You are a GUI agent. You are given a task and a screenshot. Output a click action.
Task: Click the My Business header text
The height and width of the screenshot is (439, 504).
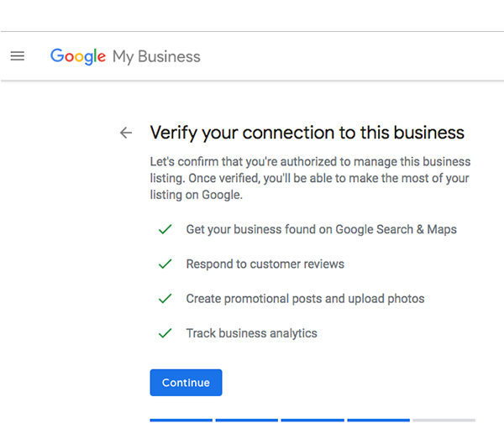[x=156, y=57]
